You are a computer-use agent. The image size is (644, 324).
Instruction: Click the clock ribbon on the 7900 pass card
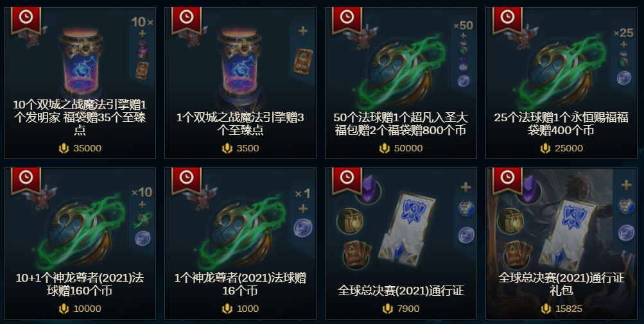pyautogui.click(x=347, y=180)
